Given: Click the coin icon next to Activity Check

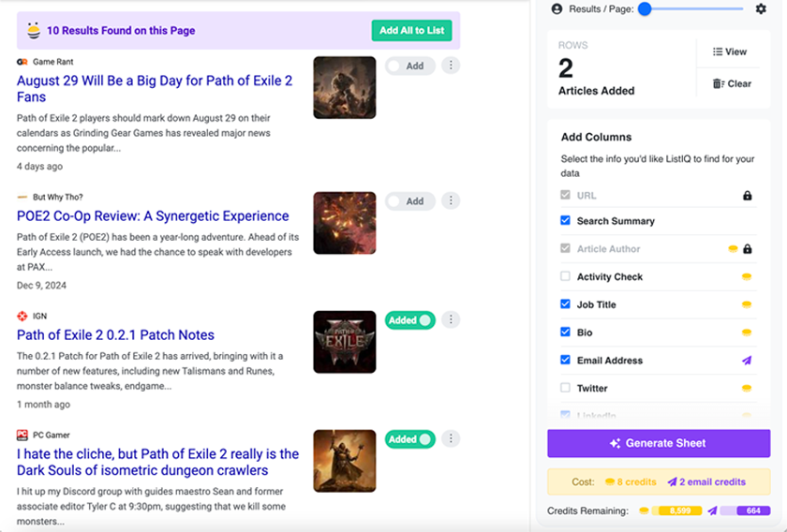Looking at the screenshot, I should (x=747, y=277).
